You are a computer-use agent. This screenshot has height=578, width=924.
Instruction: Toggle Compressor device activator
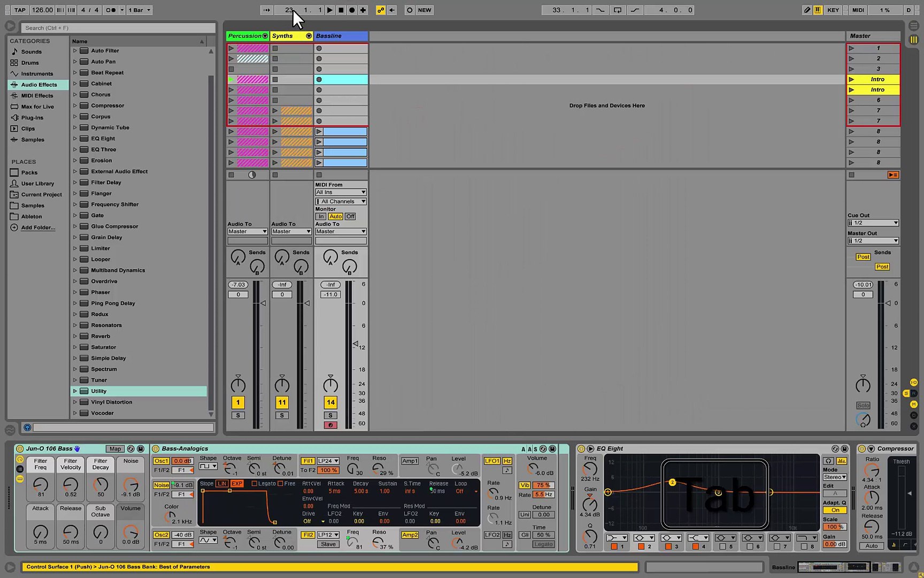[861, 449]
